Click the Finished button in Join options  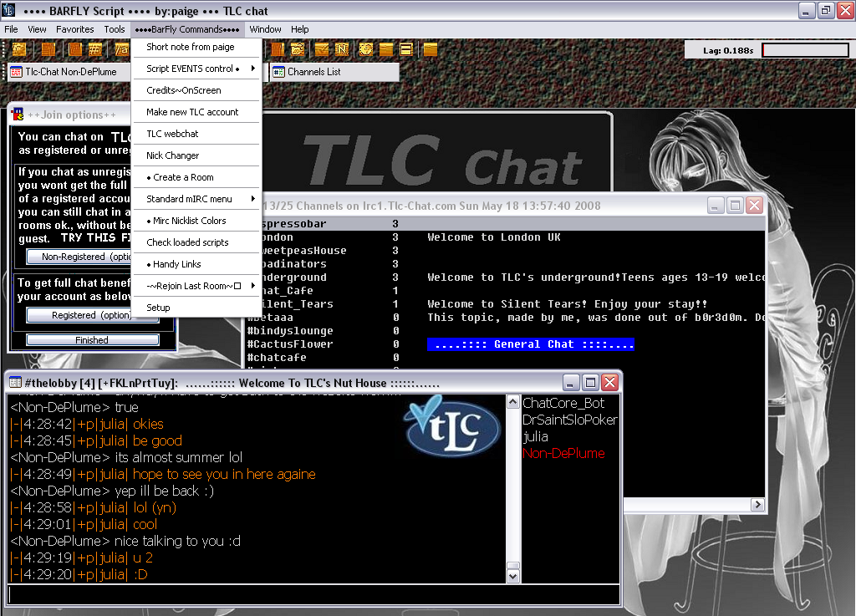pyautogui.click(x=92, y=340)
